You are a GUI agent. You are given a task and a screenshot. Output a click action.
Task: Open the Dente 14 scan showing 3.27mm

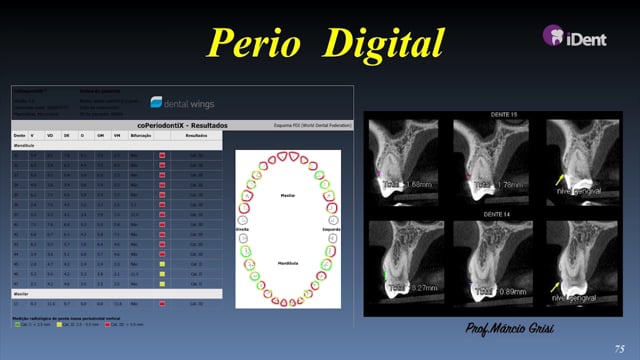(x=406, y=263)
